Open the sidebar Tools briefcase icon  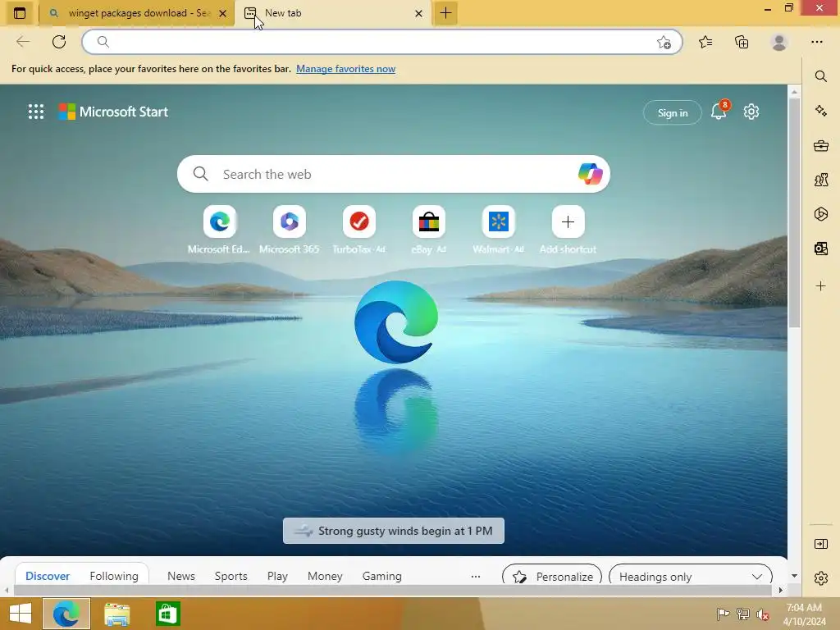820,146
